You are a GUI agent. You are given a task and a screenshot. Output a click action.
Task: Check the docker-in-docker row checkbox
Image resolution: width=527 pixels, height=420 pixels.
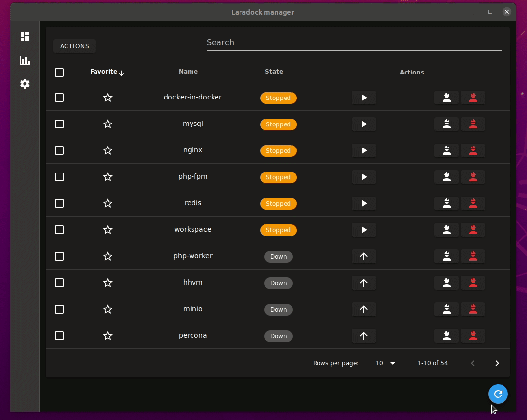point(59,98)
